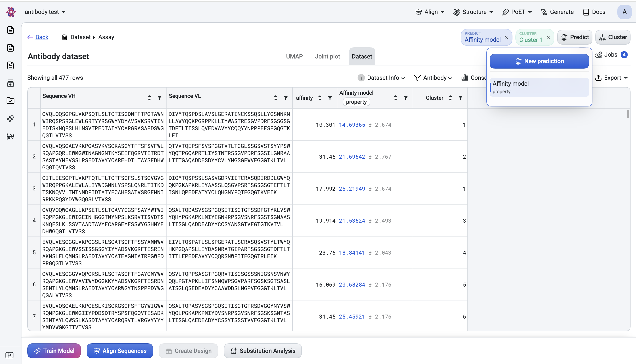Open the PoET menu

pos(517,12)
